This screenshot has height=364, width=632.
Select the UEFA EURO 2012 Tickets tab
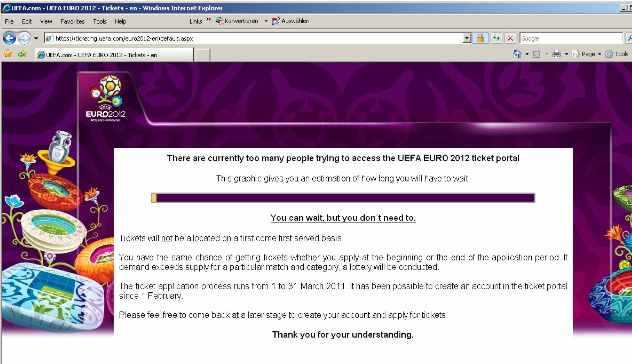pos(114,55)
